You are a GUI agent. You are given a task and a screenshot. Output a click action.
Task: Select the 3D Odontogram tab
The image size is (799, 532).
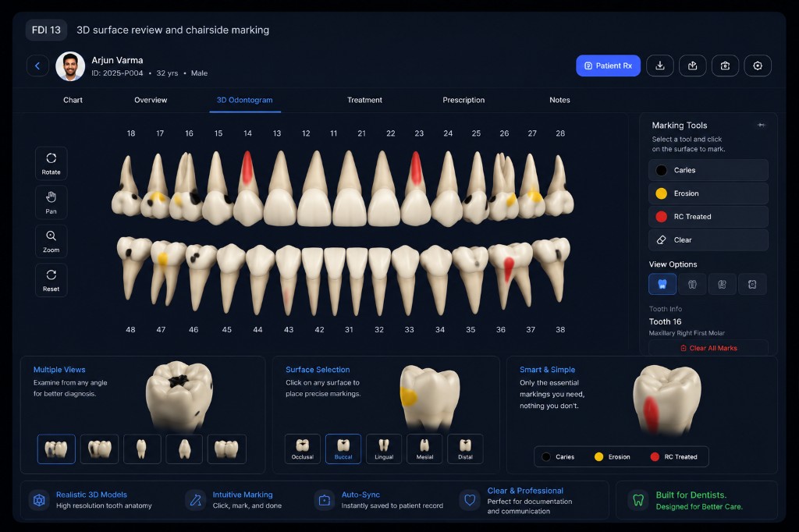244,100
